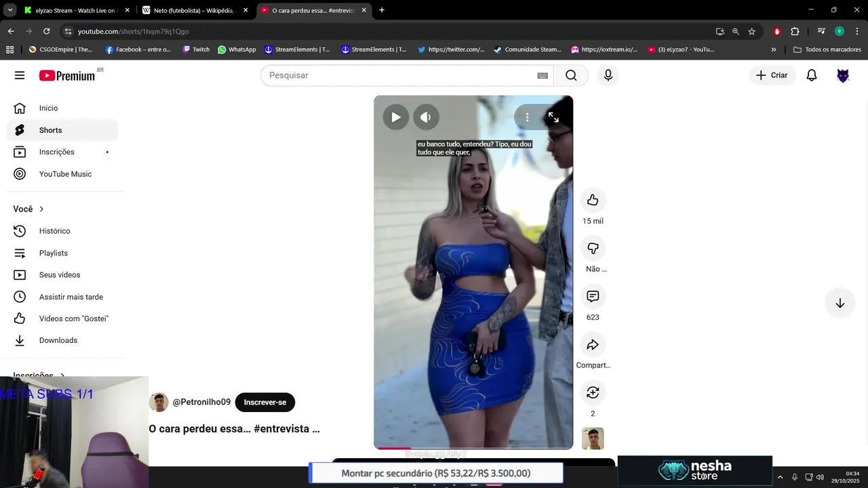Viewport: 868px width, 488px height.
Task: Go to the YouTube Premium home logo
Action: click(67, 75)
